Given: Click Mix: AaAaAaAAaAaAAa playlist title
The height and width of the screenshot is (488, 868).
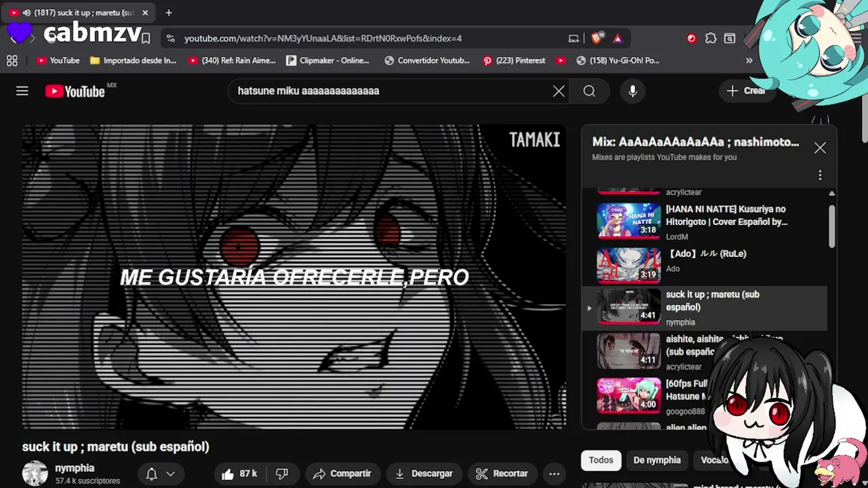Looking at the screenshot, I should click(x=696, y=142).
